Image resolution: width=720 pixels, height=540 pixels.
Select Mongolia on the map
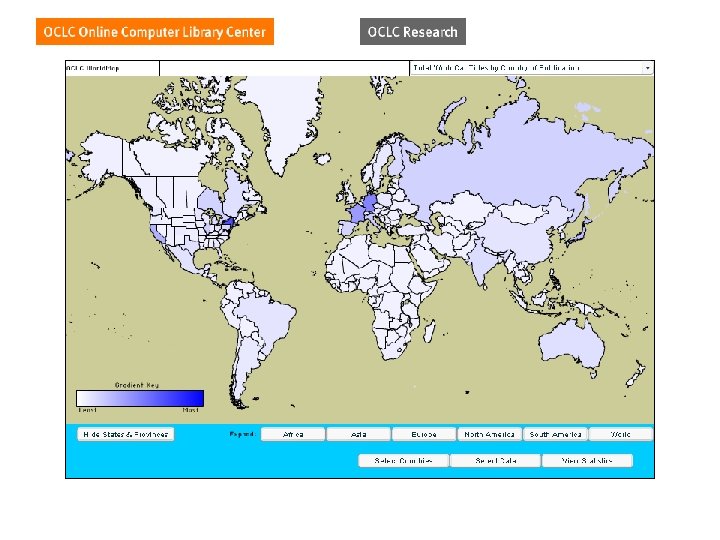tap(523, 212)
